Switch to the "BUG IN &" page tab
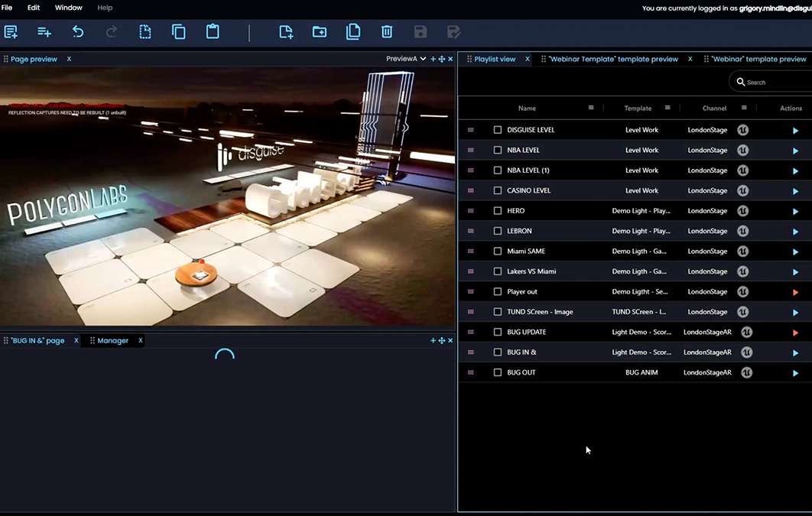This screenshot has height=516, width=812. click(37, 340)
